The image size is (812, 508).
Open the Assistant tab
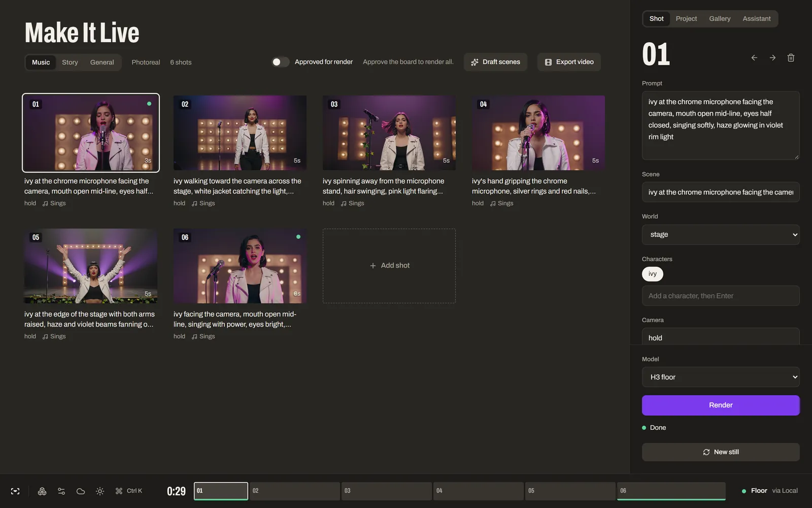(x=756, y=19)
